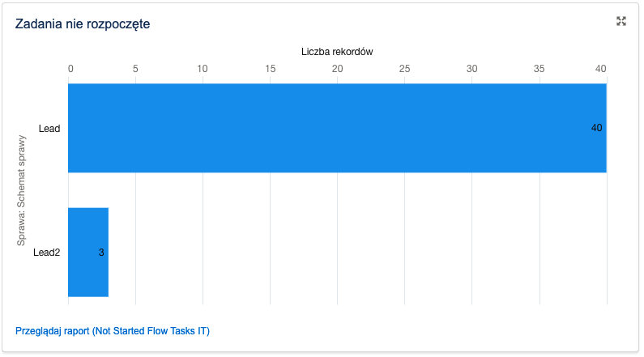Click the 20 tick label on the axis
This screenshot has height=357, width=644.
pos(337,69)
